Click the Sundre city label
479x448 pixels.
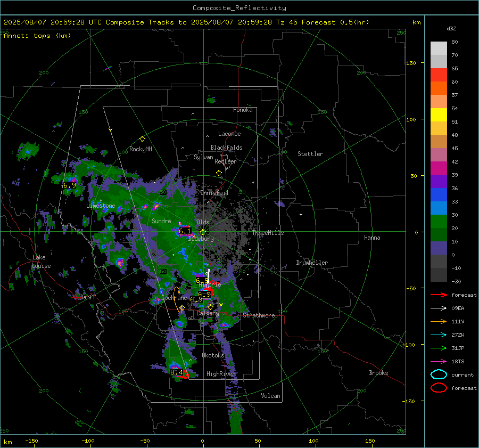coord(161,221)
